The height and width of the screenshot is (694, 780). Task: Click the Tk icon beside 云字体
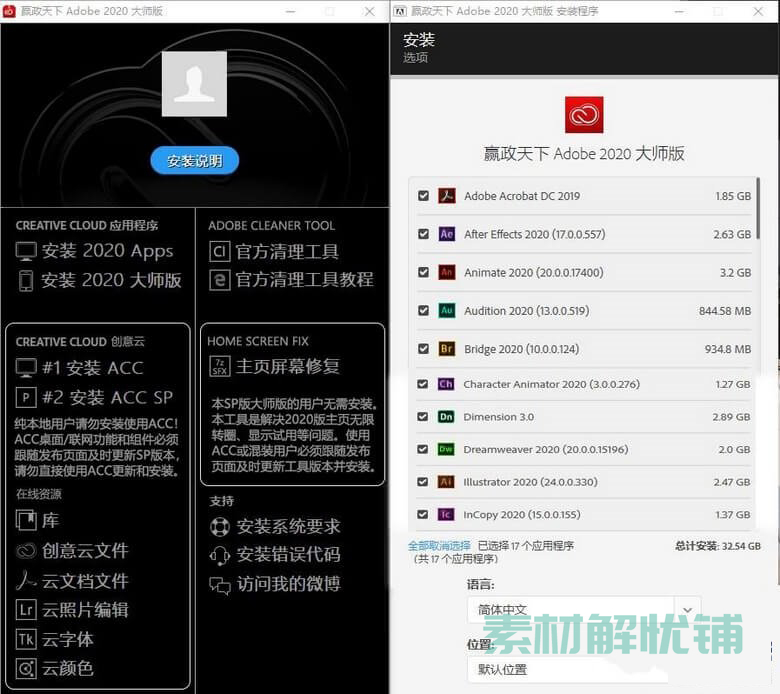click(26, 639)
